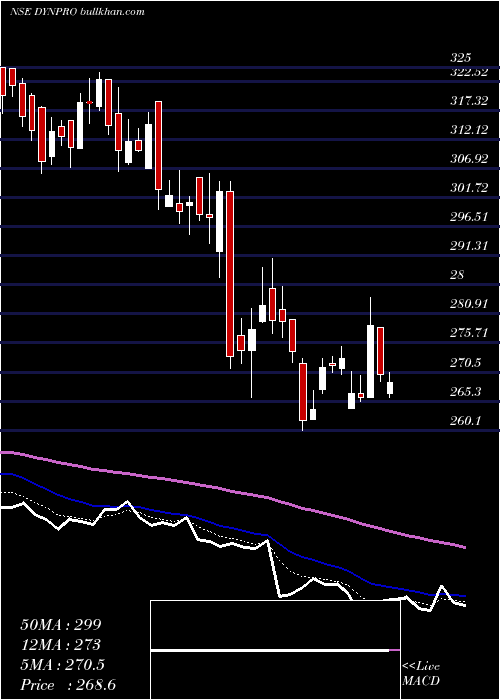Viewport: 500px width, 700px height.
Task: Click the Price : 268.6 readout
Action: tap(68, 685)
